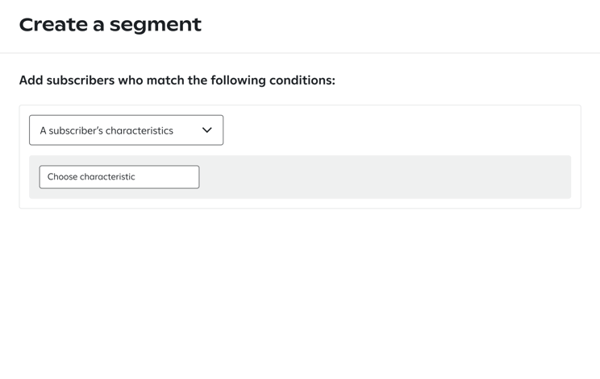Click the word "match" in the conditions sentence
This screenshot has width=600, height=379.
(x=165, y=80)
